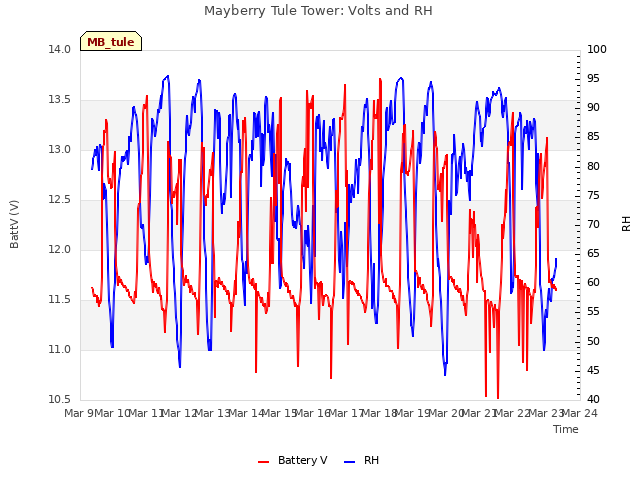The image size is (640, 480).
Task: Click the 50 right axis tick label
Action: pos(593,341)
